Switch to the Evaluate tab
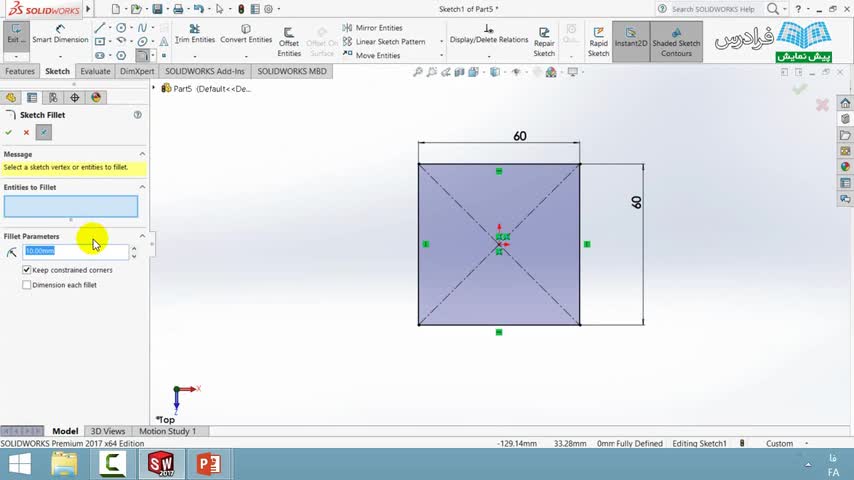This screenshot has height=480, width=854. (95, 71)
